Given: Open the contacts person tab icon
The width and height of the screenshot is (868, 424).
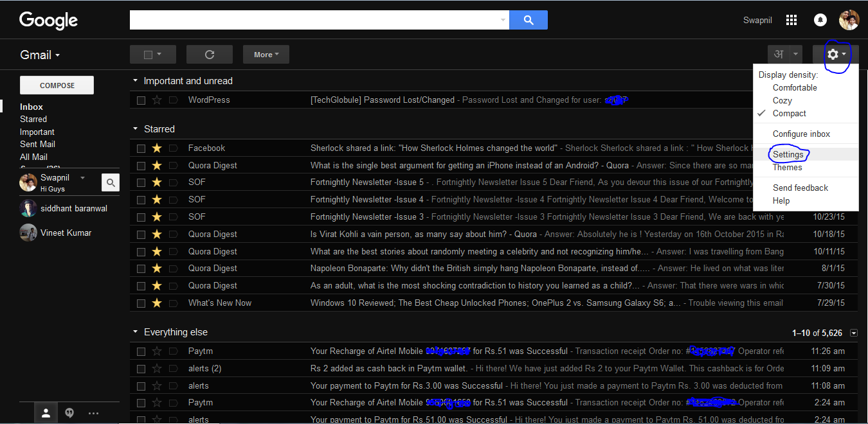Looking at the screenshot, I should [x=46, y=414].
